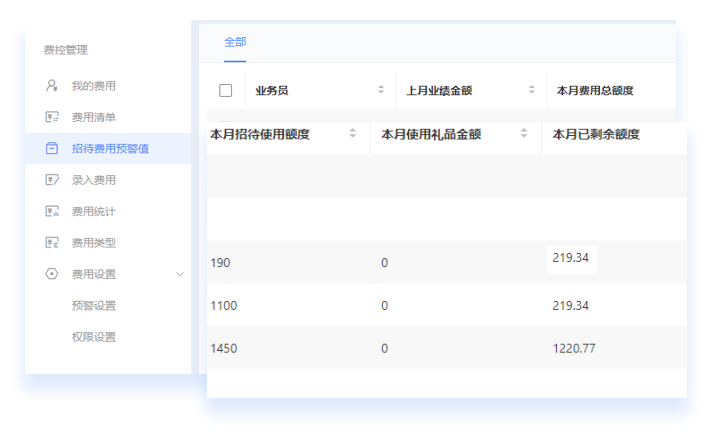Click the 费用设置 gear icon
The height and width of the screenshot is (434, 712).
(52, 274)
